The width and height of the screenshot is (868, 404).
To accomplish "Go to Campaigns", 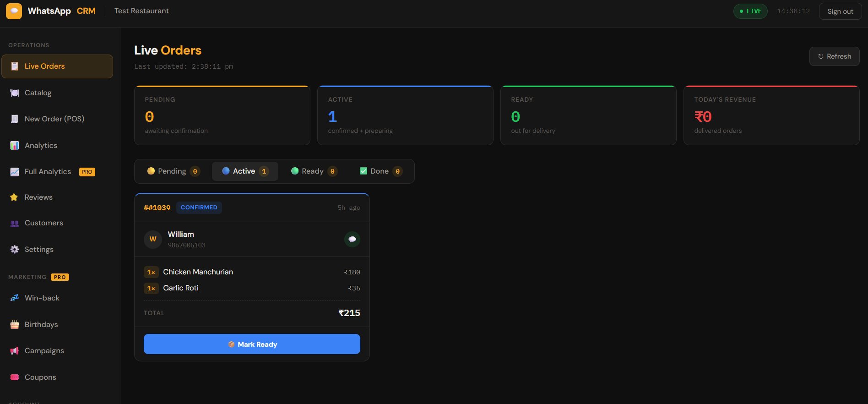I will coord(57,351).
